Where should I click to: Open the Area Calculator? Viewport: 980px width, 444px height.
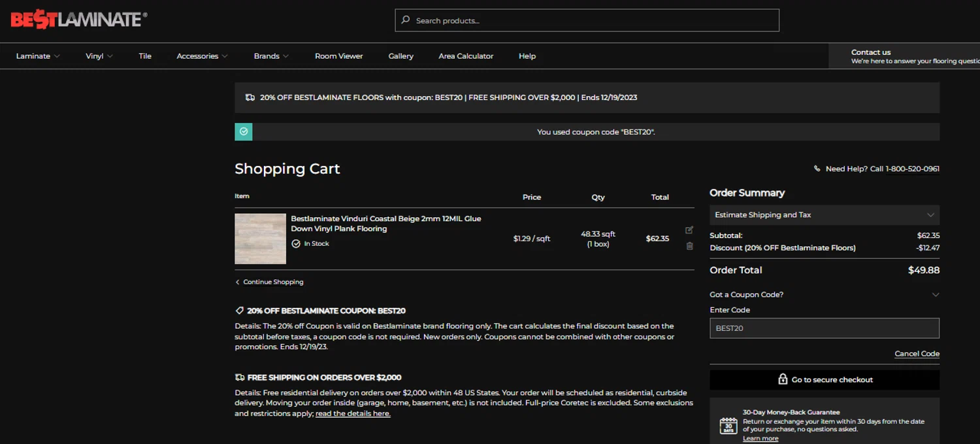(466, 56)
